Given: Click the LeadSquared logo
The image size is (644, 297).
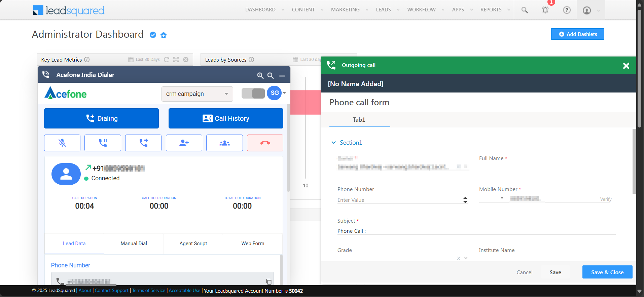Looking at the screenshot, I should (x=69, y=10).
